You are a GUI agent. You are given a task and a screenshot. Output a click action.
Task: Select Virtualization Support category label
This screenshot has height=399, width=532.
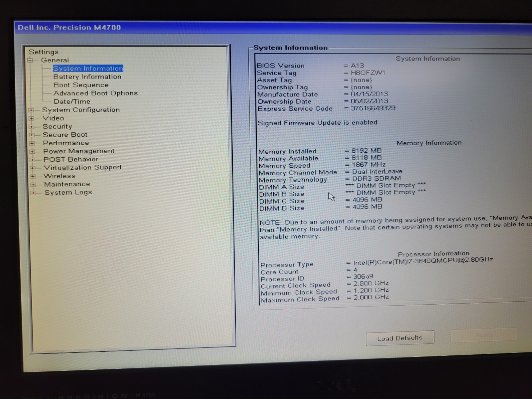pos(83,168)
